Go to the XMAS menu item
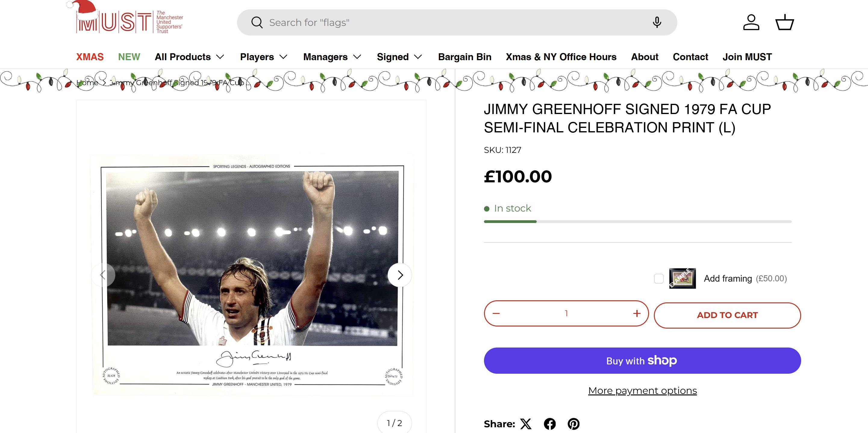Screen dimensions: 868x433 pos(90,57)
